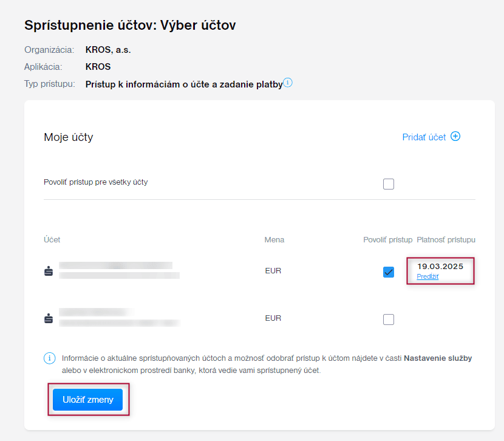Screen dimensions: 504x441
Task: Click the first account's bank icon
Action: (49, 272)
